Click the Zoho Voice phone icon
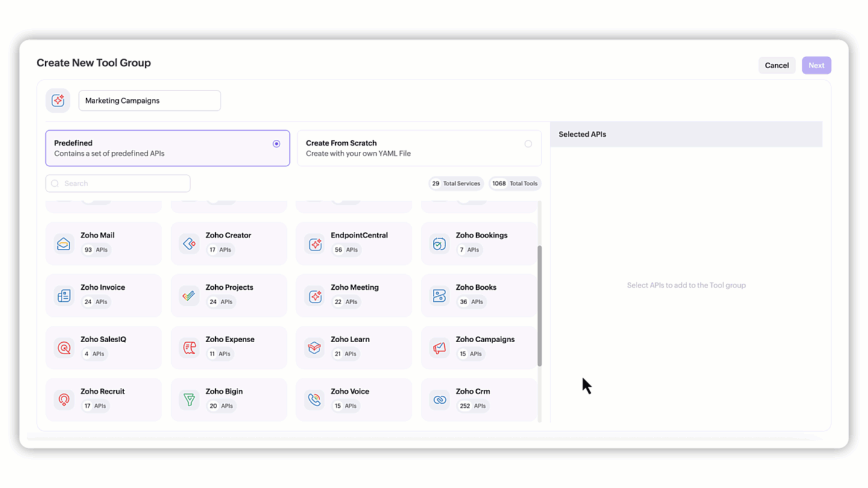Screen dimensions: 868x488 coord(315,399)
